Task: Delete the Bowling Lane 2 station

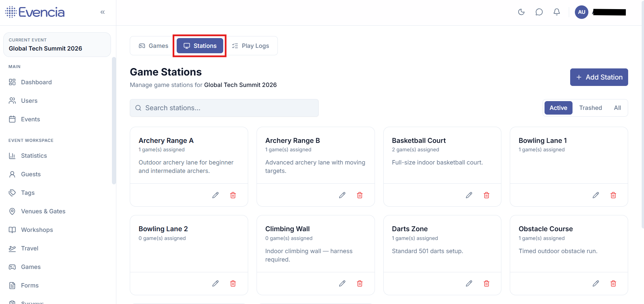Action: point(233,283)
